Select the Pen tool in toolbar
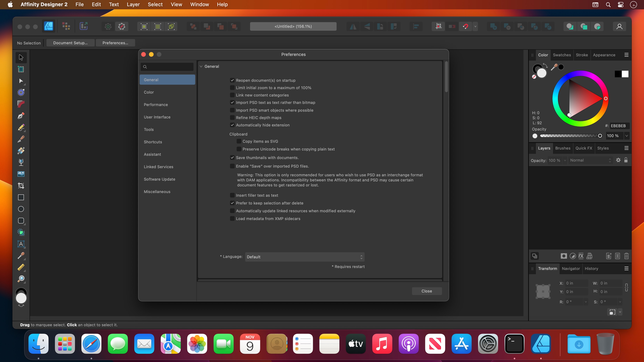Screen dimensions: 644x362 21,116
